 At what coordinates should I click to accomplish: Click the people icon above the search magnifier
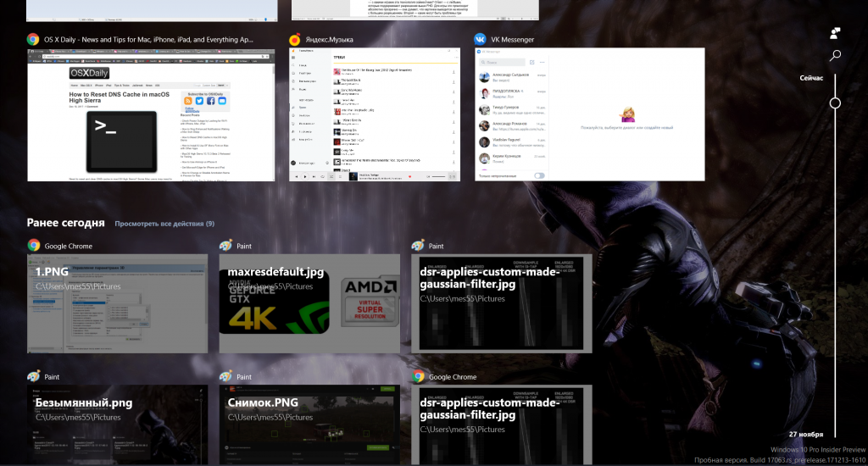pyautogui.click(x=835, y=33)
